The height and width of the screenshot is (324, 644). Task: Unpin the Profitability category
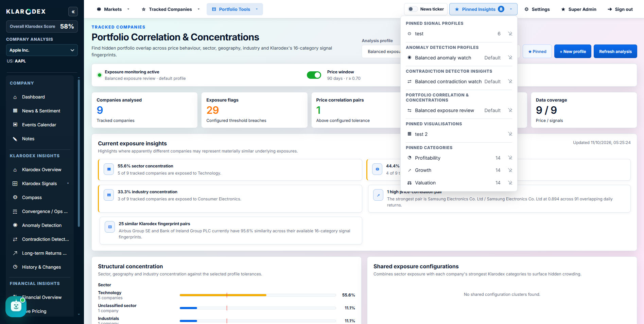pos(510,158)
